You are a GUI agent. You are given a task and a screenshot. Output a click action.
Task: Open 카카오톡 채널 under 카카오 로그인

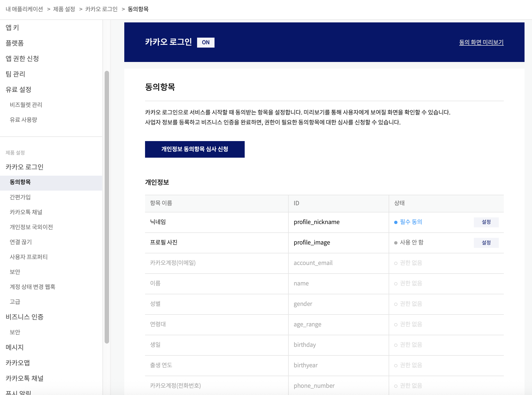(x=26, y=212)
